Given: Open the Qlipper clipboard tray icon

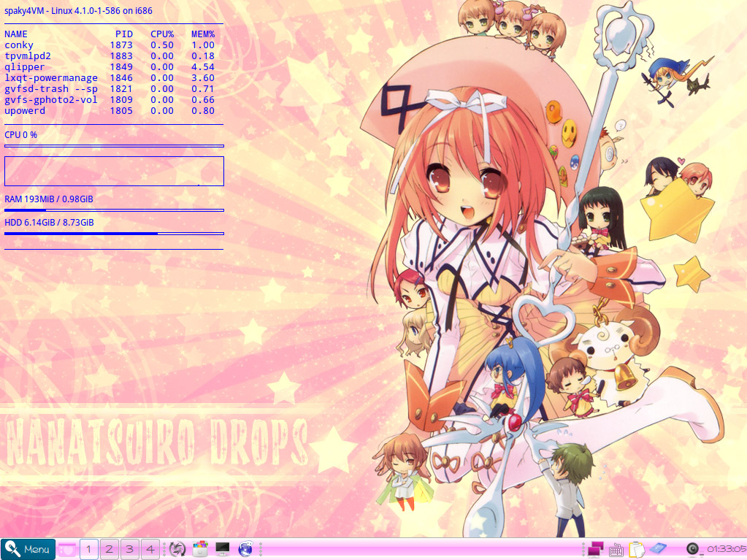Looking at the screenshot, I should click(x=637, y=550).
